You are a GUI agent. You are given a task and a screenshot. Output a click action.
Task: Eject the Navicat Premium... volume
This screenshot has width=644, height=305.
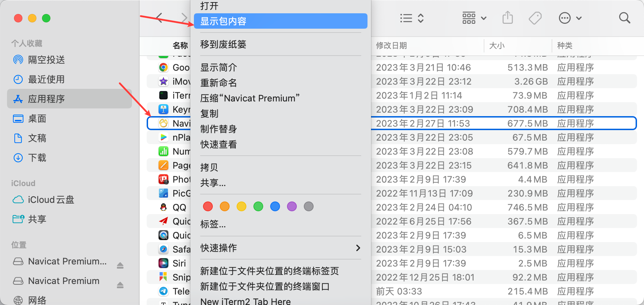click(x=120, y=265)
